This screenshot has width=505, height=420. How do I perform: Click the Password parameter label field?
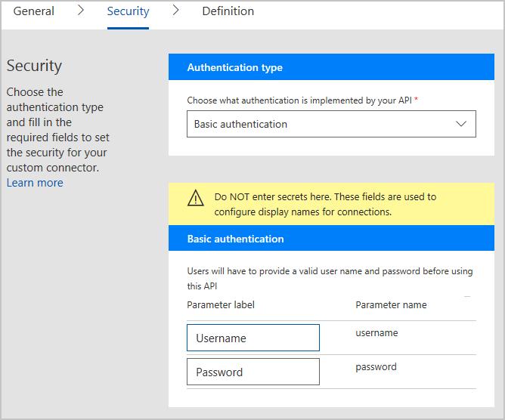pos(253,372)
